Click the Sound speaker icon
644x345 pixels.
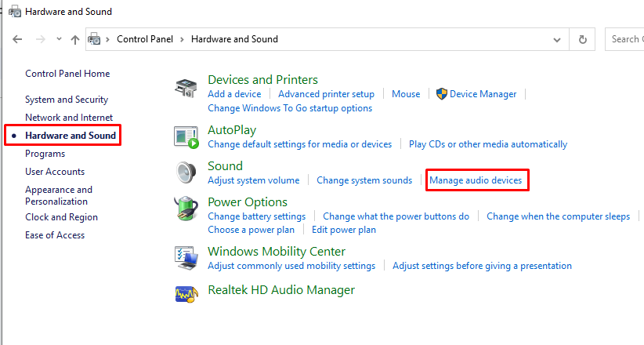(x=186, y=172)
